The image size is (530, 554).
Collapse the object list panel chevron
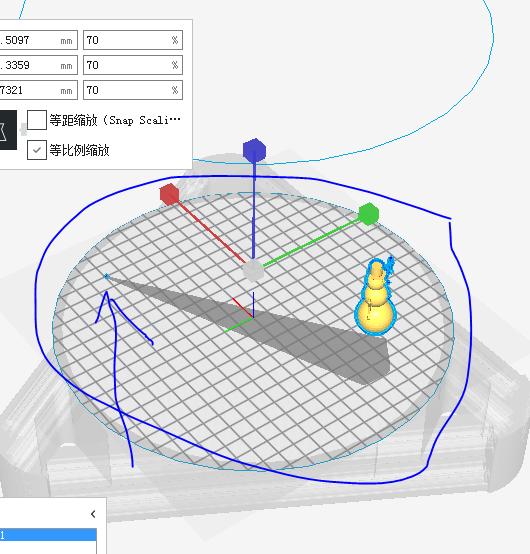(x=93, y=514)
